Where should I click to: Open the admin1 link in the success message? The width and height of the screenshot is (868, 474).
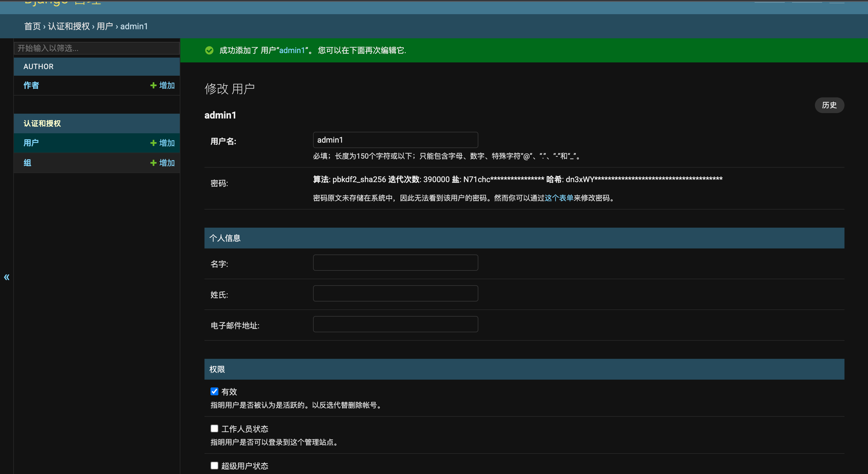(292, 50)
